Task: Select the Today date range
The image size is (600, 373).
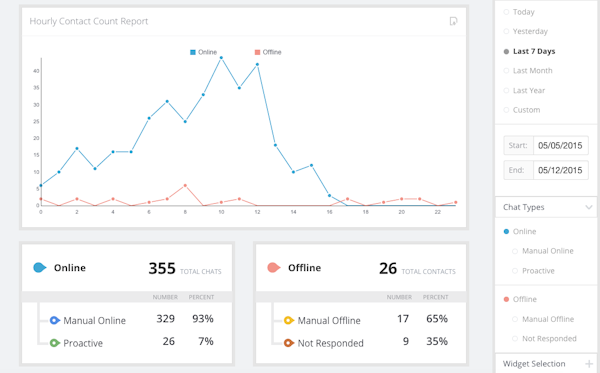Action: (x=506, y=12)
